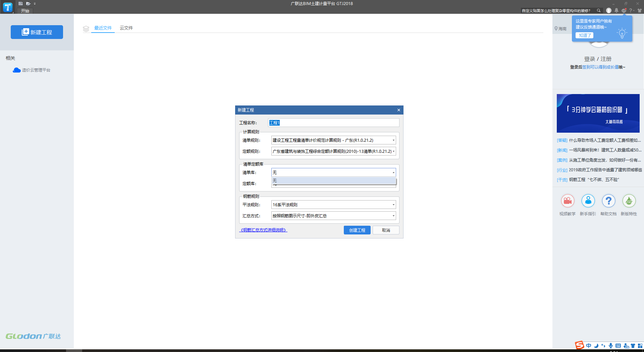
Task: Click the lightbulb icon in feedback tooltip
Action: 622,33
